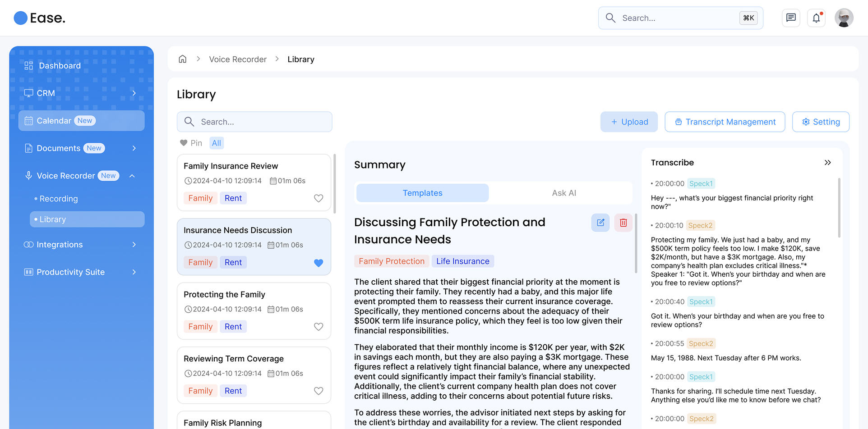Image resolution: width=868 pixels, height=429 pixels.
Task: Open the Calendar sidebar item
Action: point(81,121)
